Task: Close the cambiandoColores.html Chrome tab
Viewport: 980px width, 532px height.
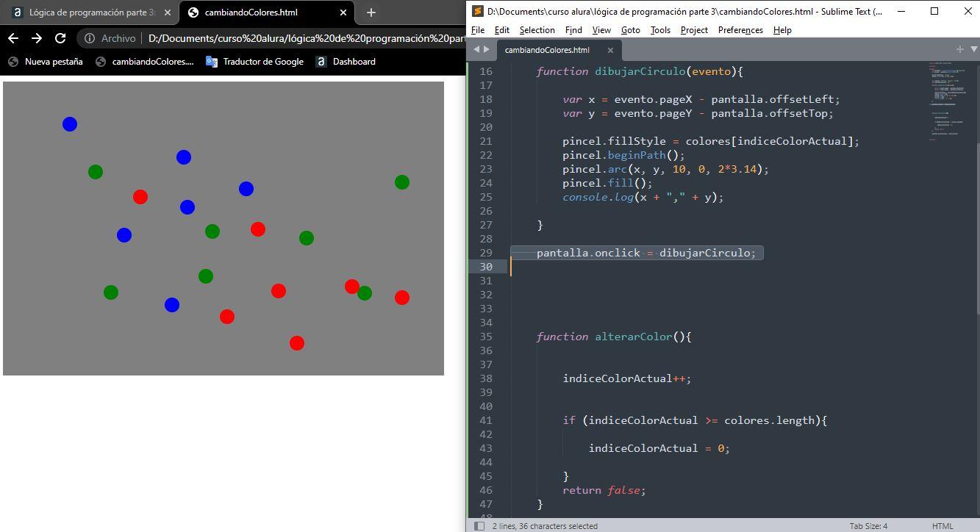Action: coord(343,12)
